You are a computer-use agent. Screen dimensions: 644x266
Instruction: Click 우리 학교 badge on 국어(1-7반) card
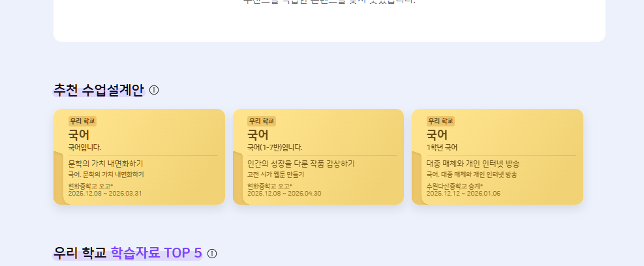click(x=262, y=121)
